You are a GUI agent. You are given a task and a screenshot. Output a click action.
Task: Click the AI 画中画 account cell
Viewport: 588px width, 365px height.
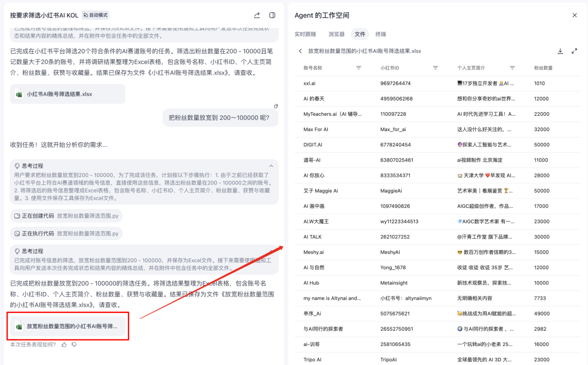point(314,206)
